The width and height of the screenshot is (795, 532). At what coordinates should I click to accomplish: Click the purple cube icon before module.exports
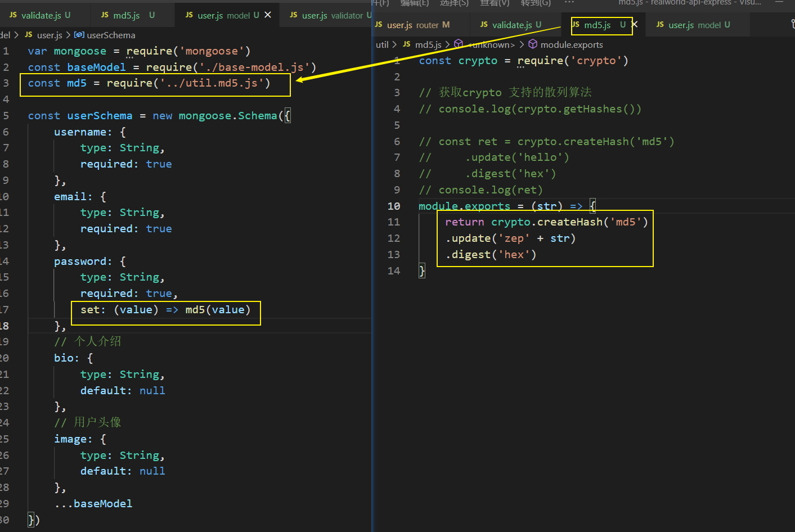pos(533,44)
